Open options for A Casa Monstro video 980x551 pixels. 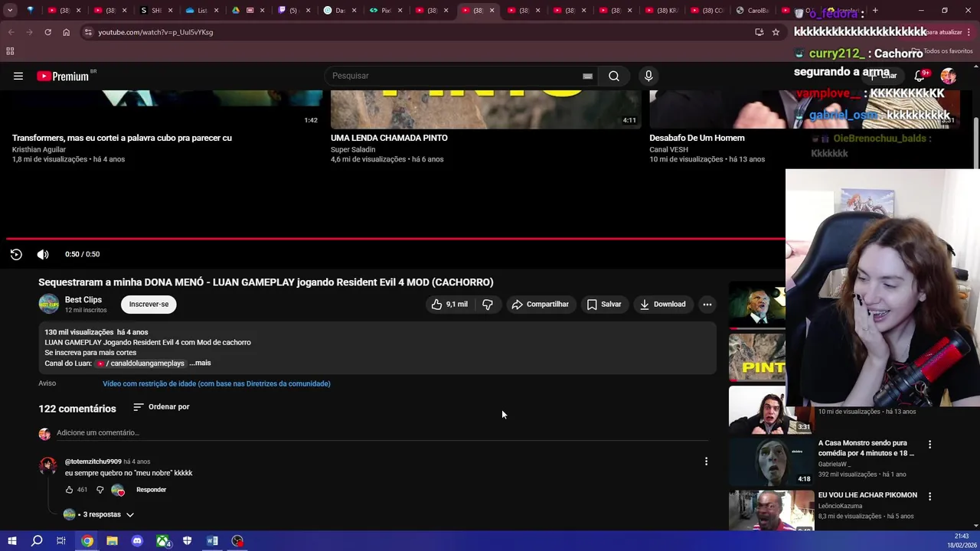click(x=929, y=445)
